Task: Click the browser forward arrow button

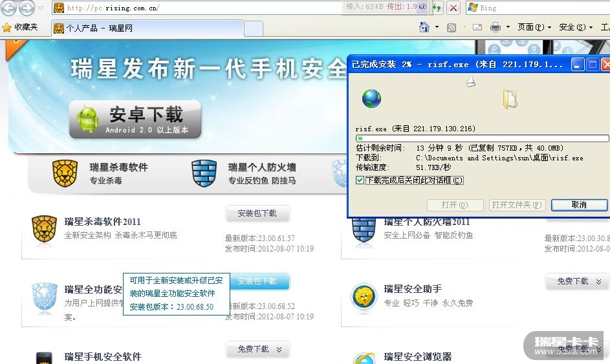Action: (x=27, y=7)
